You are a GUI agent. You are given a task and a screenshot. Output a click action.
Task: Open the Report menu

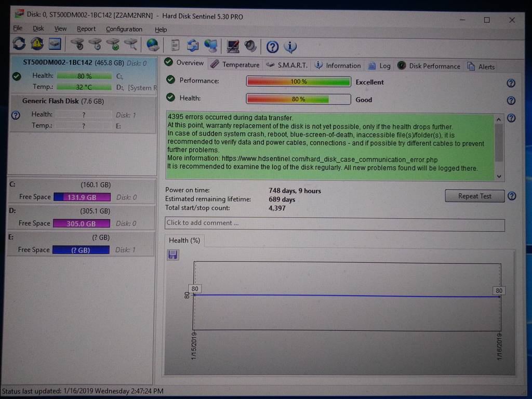click(x=86, y=29)
